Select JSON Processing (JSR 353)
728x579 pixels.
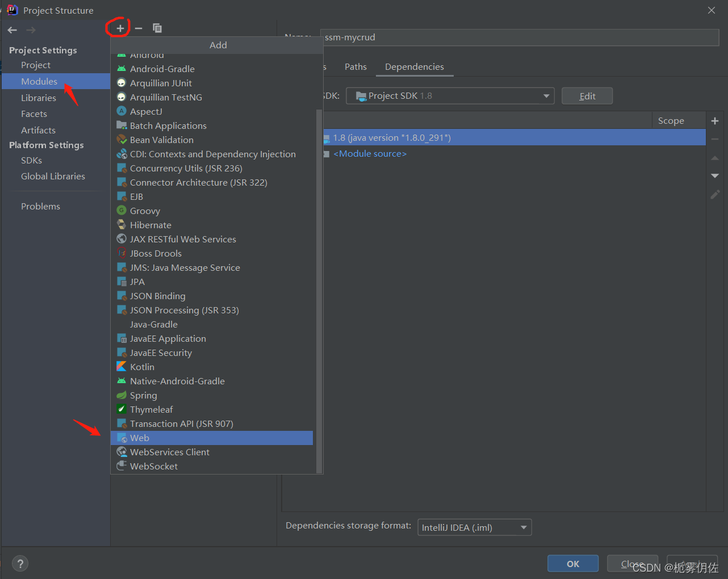click(x=212, y=310)
